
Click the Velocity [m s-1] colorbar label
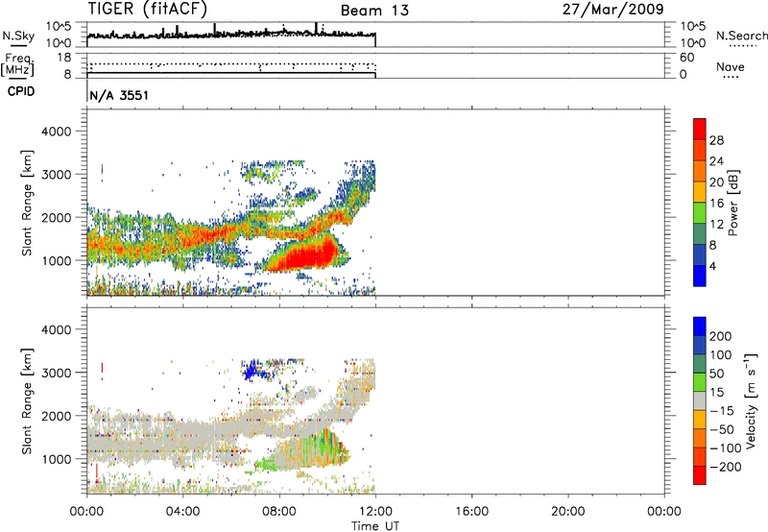coord(750,400)
